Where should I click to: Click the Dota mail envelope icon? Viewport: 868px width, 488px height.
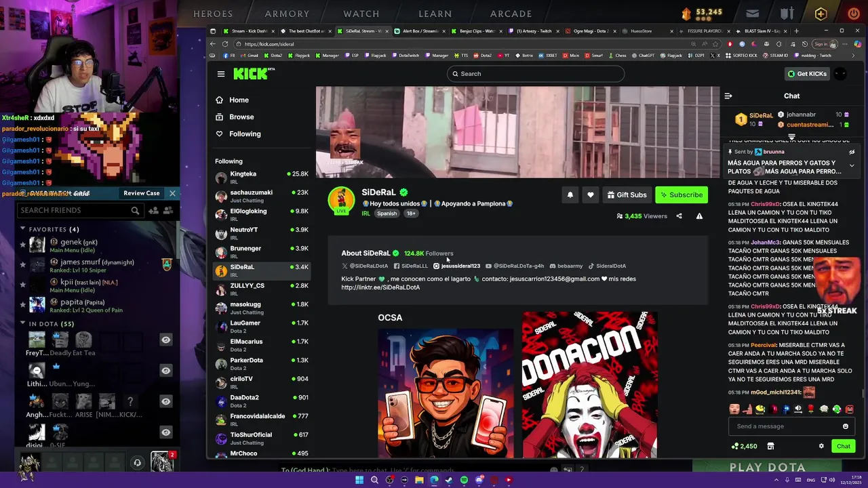(752, 13)
